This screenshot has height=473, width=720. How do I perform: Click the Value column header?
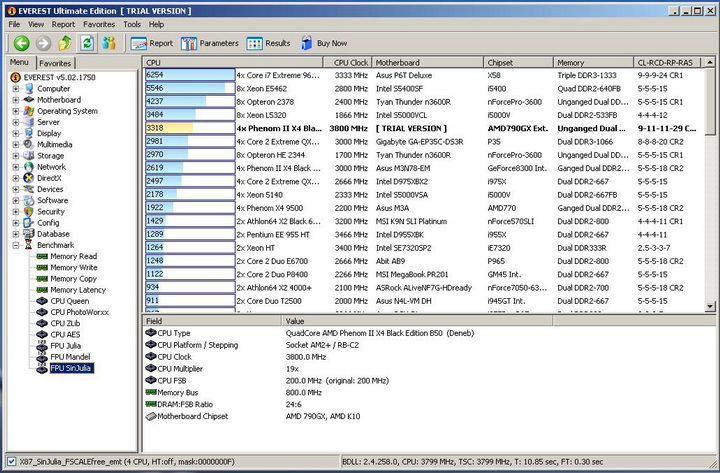tap(417, 321)
